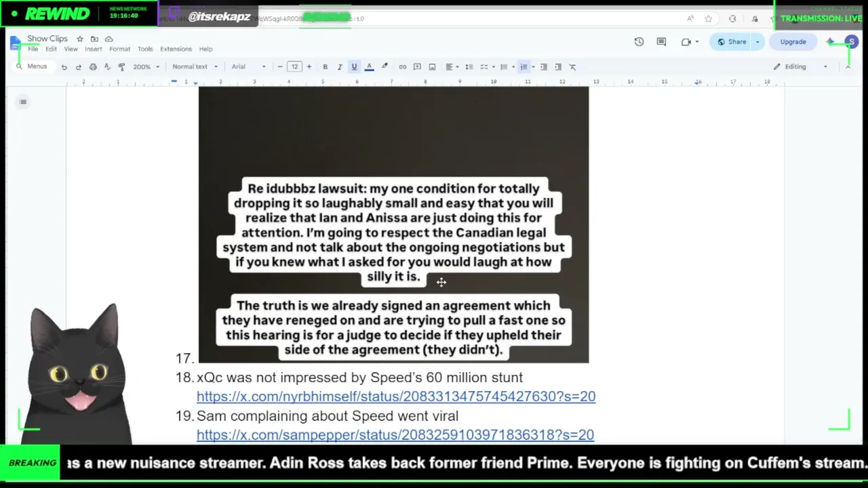This screenshot has height=488, width=868.
Task: Open the text alignment dropdown
Action: click(x=452, y=66)
